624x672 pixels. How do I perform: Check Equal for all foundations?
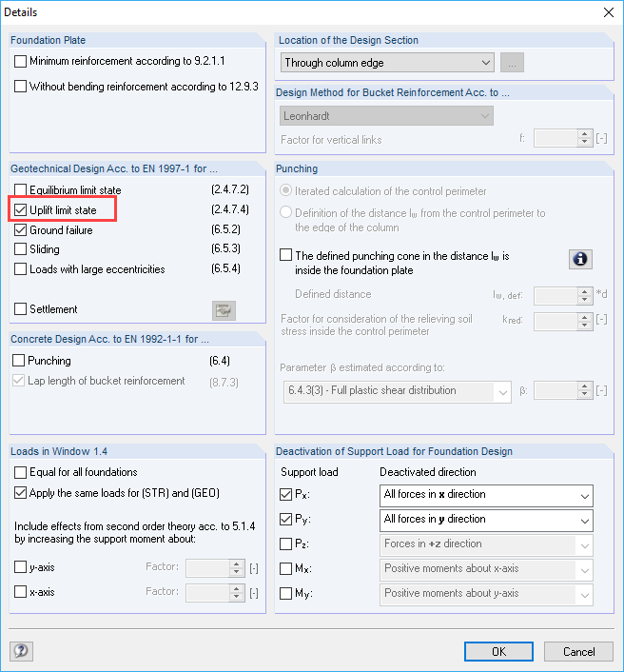coord(20,472)
